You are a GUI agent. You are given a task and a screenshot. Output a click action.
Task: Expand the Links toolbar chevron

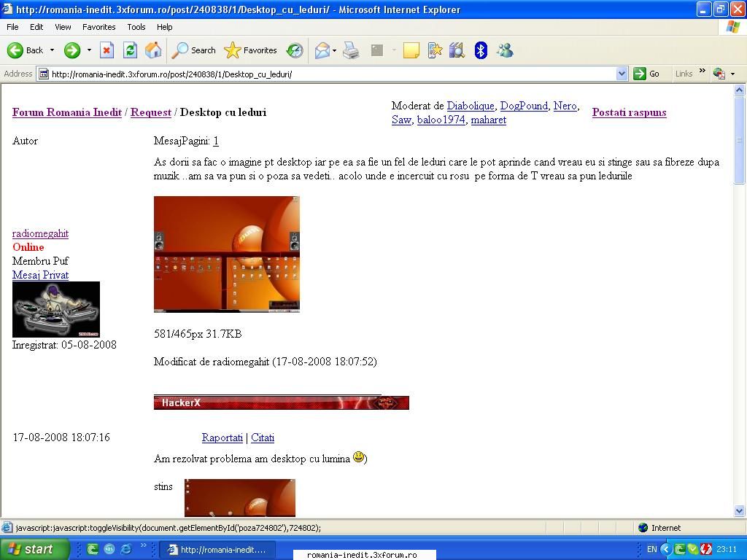coord(703,71)
